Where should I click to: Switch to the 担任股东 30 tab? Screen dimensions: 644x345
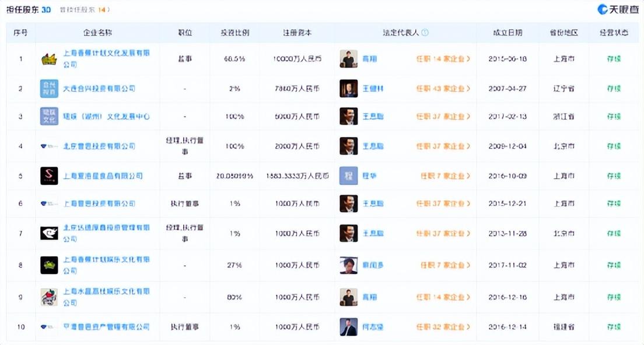[29, 10]
